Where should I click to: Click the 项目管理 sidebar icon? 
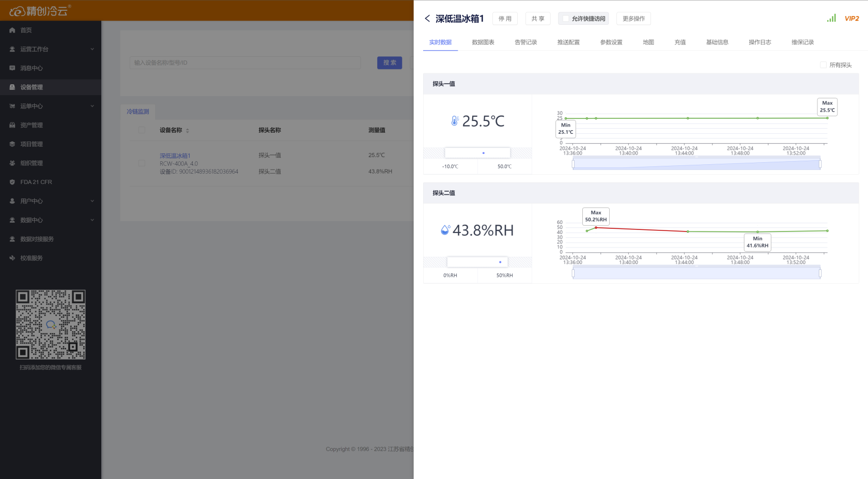[x=12, y=144]
